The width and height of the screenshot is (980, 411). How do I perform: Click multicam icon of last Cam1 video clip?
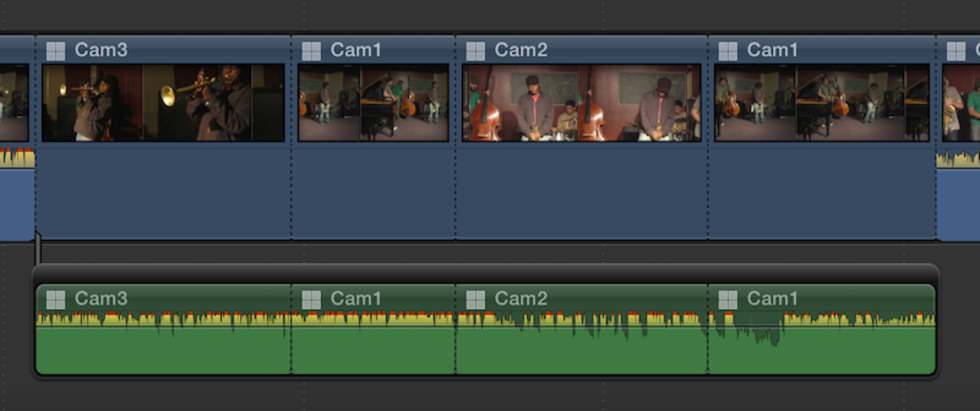[727, 51]
